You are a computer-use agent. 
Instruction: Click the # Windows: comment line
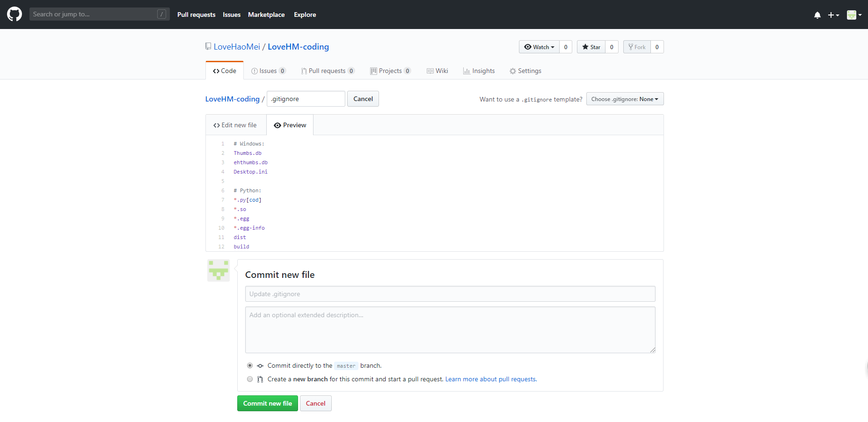coord(249,144)
